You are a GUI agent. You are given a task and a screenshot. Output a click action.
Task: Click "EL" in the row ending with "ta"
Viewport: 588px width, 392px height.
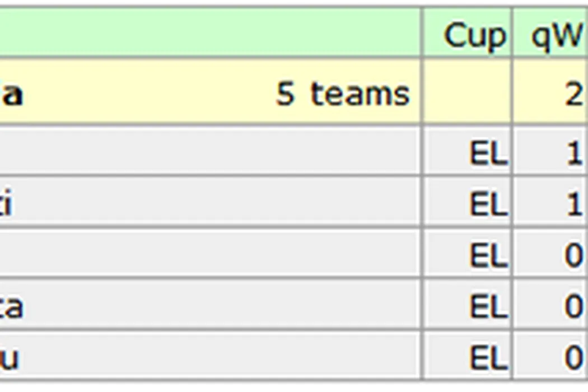(x=488, y=307)
